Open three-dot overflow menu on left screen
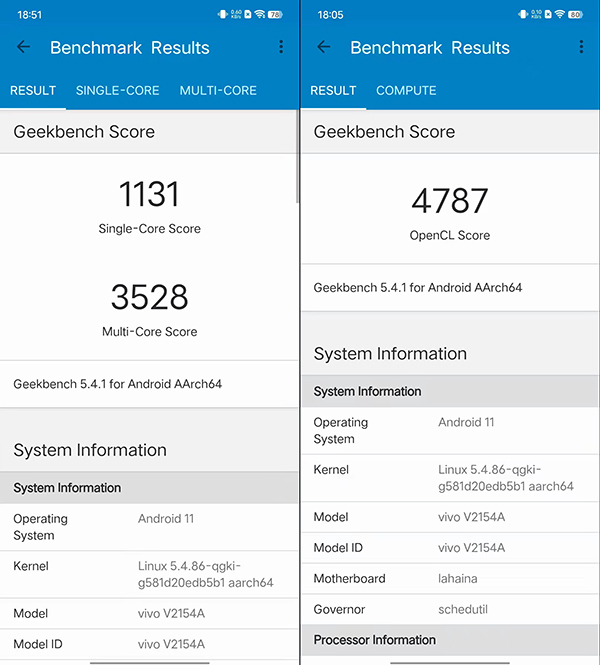The image size is (600, 665). point(281,47)
